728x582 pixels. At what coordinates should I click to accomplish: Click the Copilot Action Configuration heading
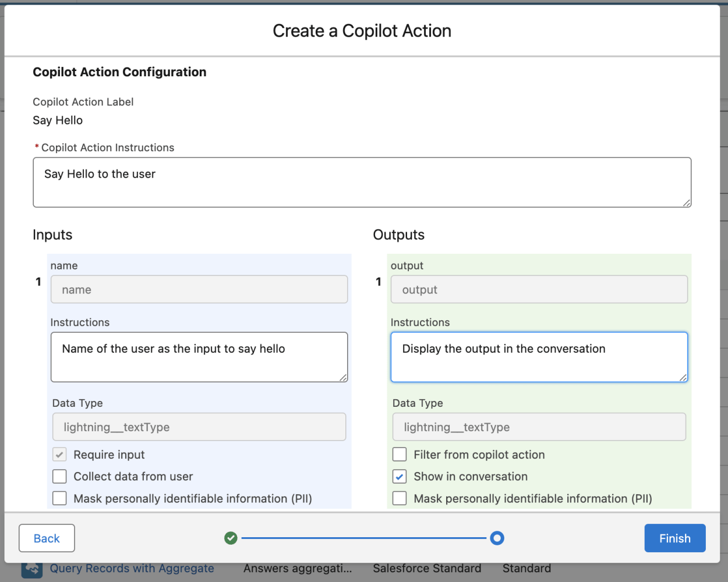coord(119,72)
